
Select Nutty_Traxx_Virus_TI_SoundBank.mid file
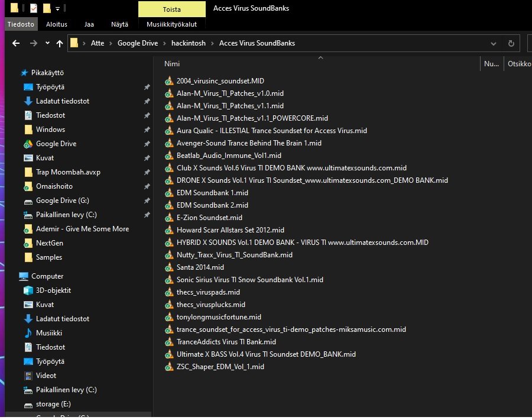tap(235, 255)
